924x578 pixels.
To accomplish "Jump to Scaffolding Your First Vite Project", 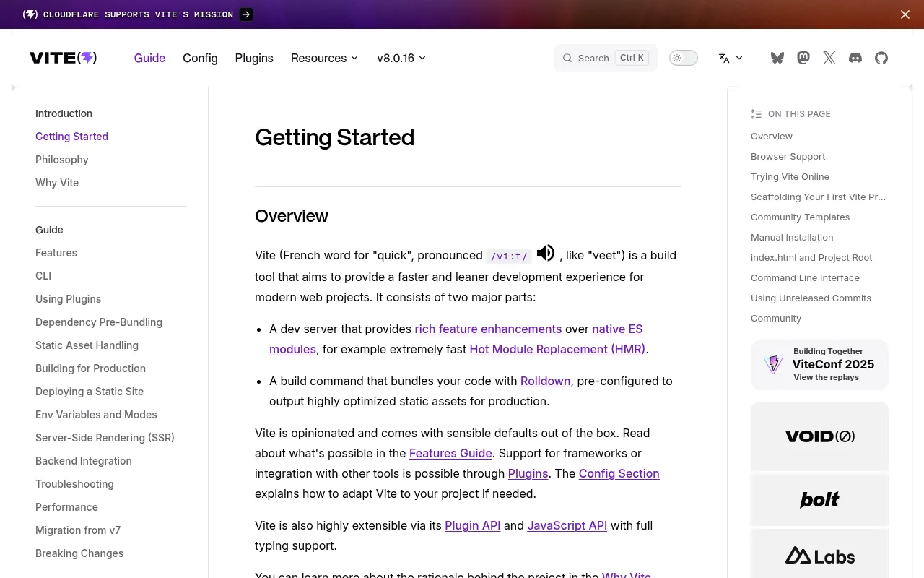I will [x=818, y=197].
